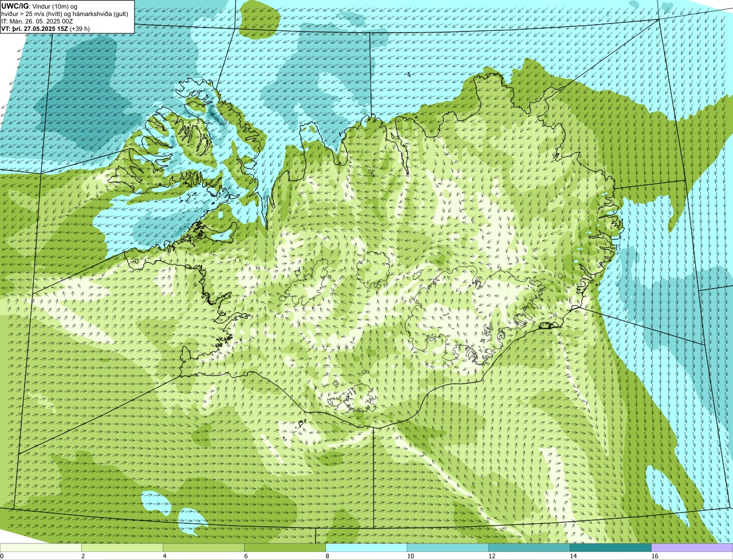Image resolution: width=733 pixels, height=560 pixels.
Task: Click the medium green 4–6 legend color segment
Action: click(203, 548)
